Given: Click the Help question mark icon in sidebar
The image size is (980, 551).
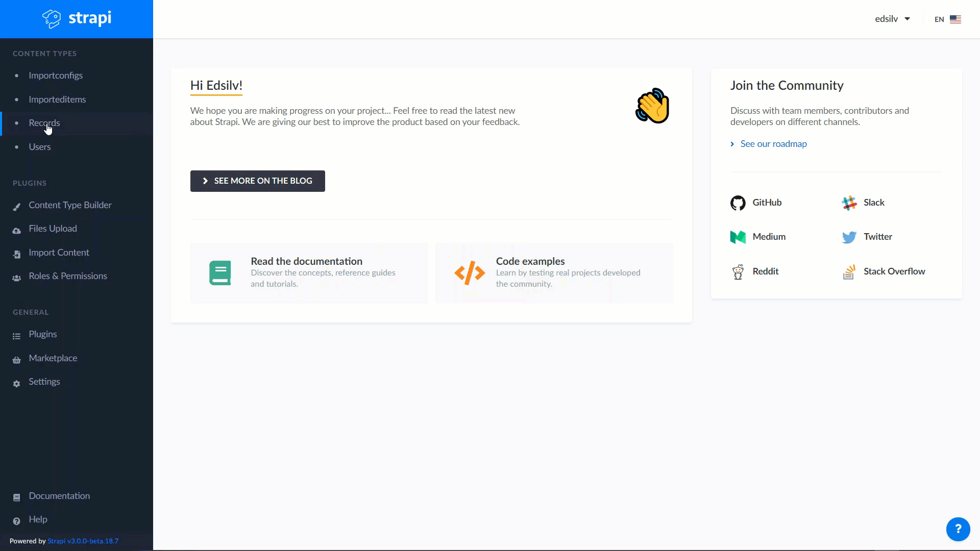Looking at the screenshot, I should click(17, 521).
